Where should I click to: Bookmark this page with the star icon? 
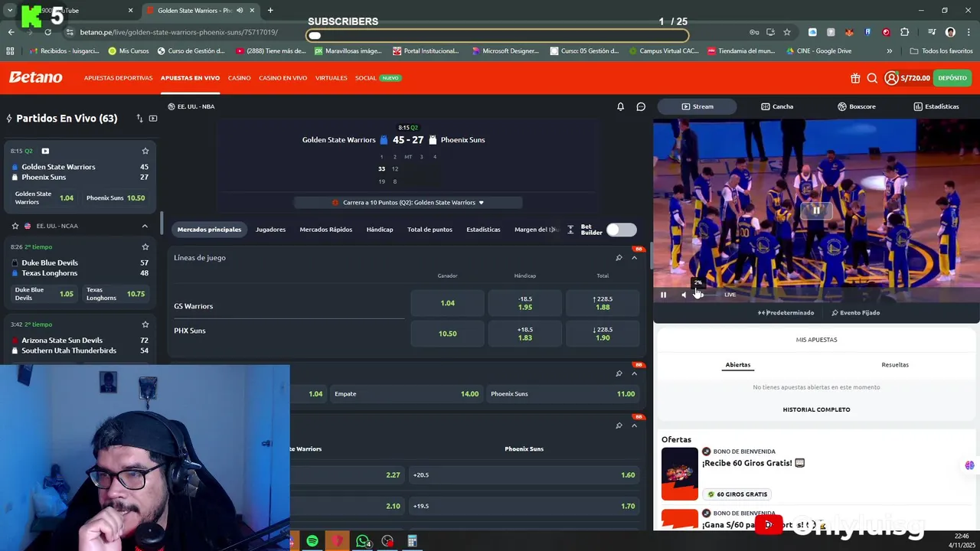(787, 32)
